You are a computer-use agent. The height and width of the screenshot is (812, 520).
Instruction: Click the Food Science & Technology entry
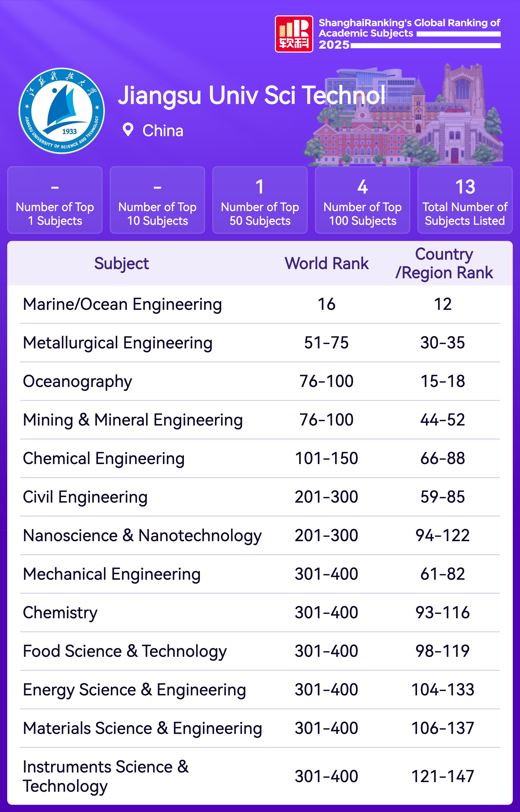tap(125, 651)
